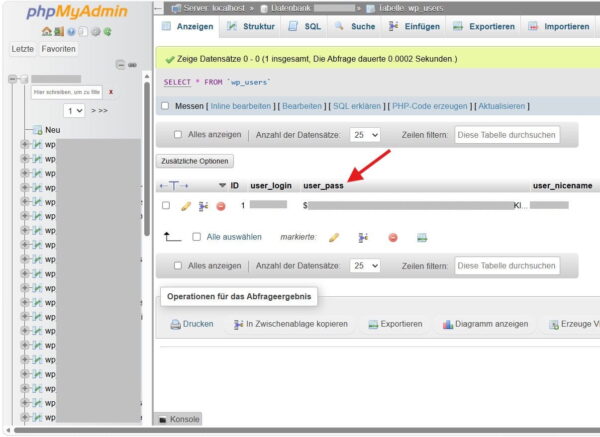
Task: Sort by user_pass column header
Action: 323,186
